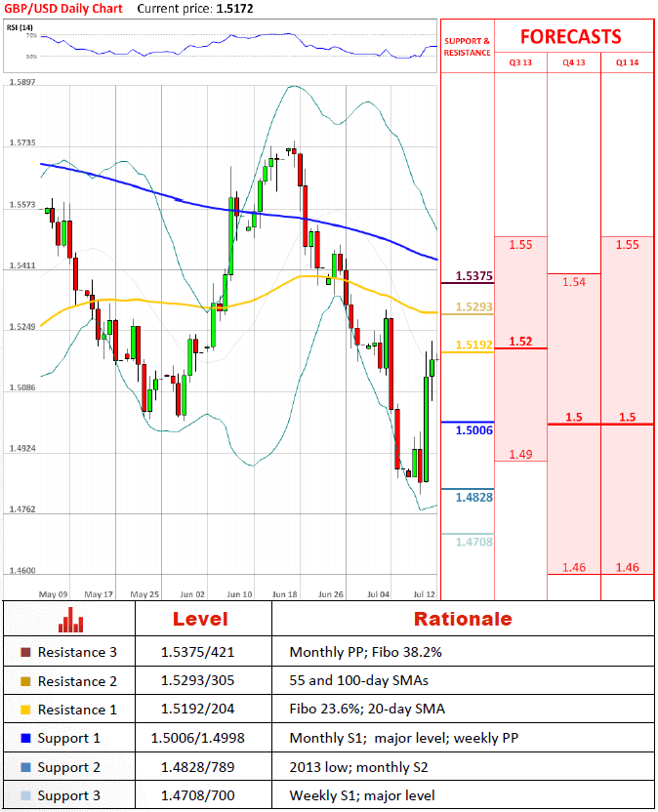Click the red bar chart icon
The height and width of the screenshot is (812, 658).
pos(70,620)
